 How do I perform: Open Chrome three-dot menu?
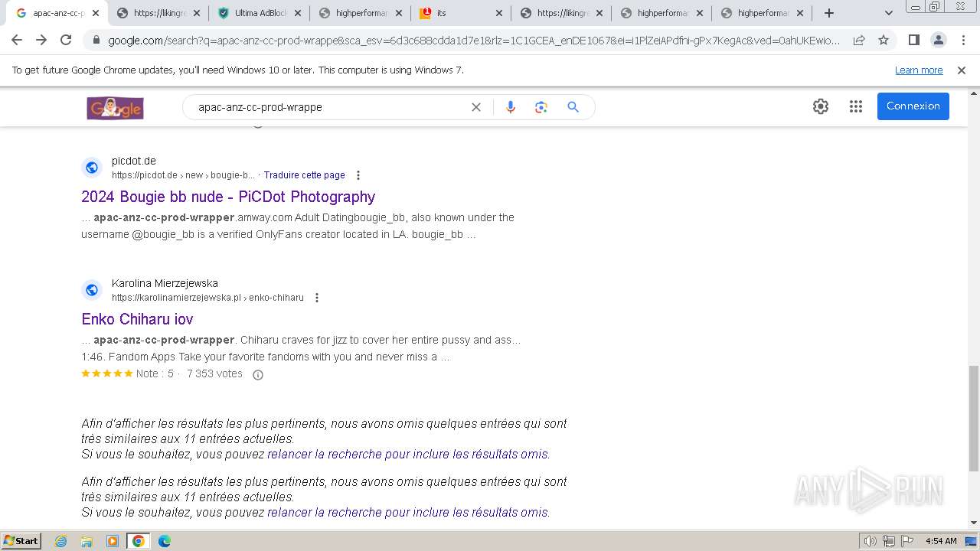click(x=963, y=40)
